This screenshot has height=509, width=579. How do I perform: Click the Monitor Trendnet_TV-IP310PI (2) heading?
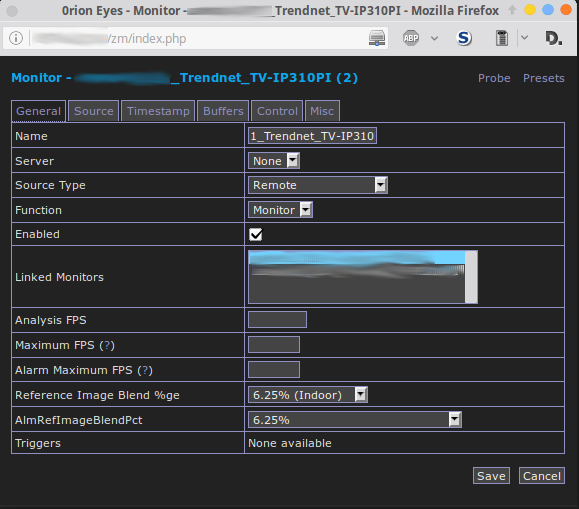click(185, 78)
